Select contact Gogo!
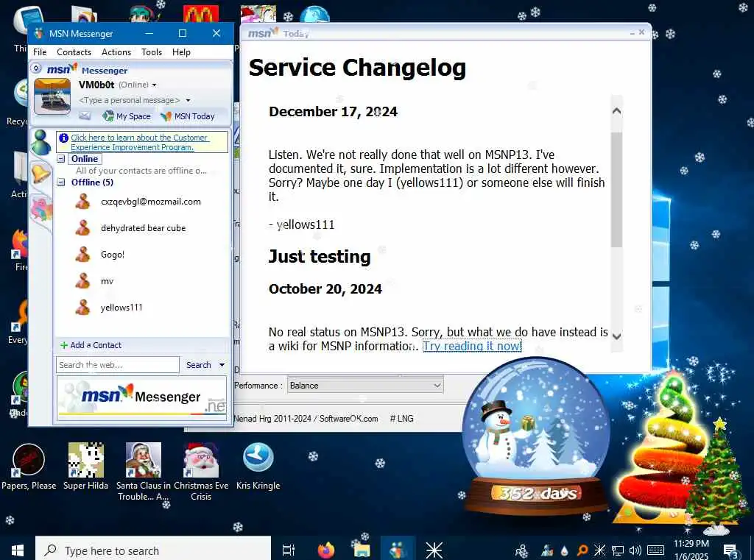This screenshot has width=754, height=560. pyautogui.click(x=113, y=255)
